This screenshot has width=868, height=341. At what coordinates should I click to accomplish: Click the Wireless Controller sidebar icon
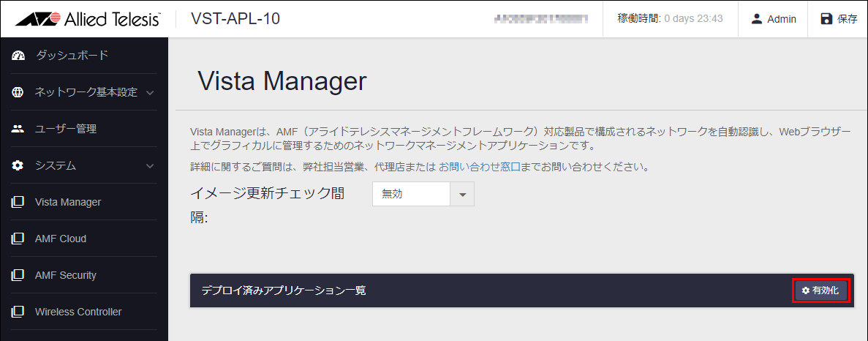click(x=18, y=312)
